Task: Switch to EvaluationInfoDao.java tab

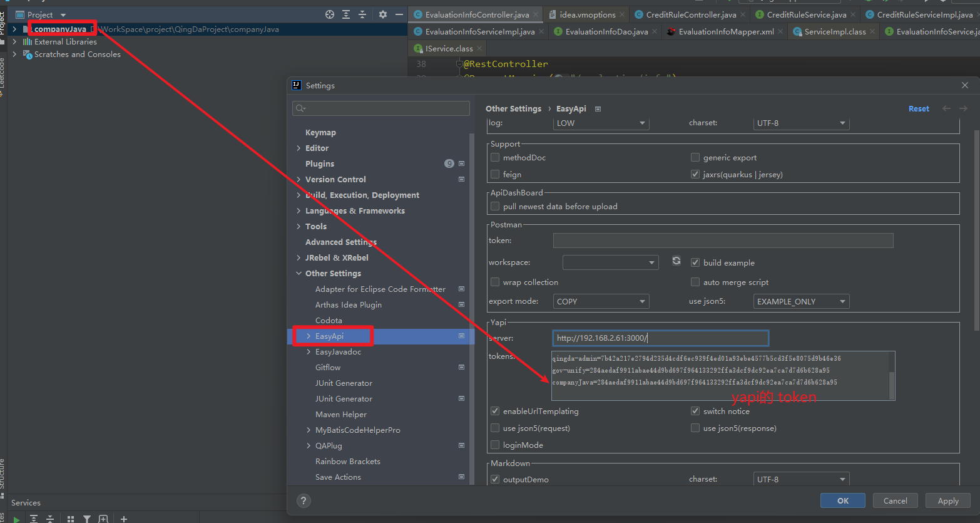Action: pos(606,31)
